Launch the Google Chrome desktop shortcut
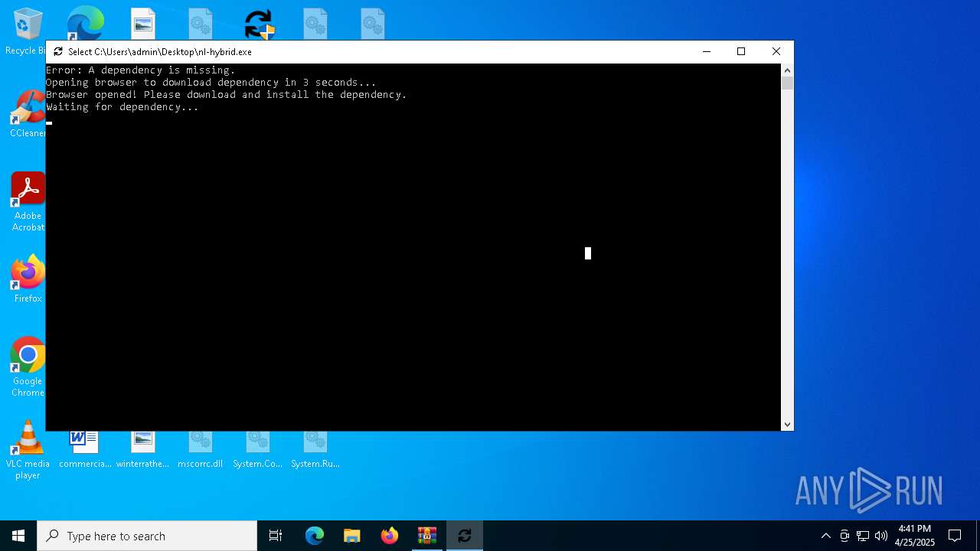980x551 pixels. point(28,367)
